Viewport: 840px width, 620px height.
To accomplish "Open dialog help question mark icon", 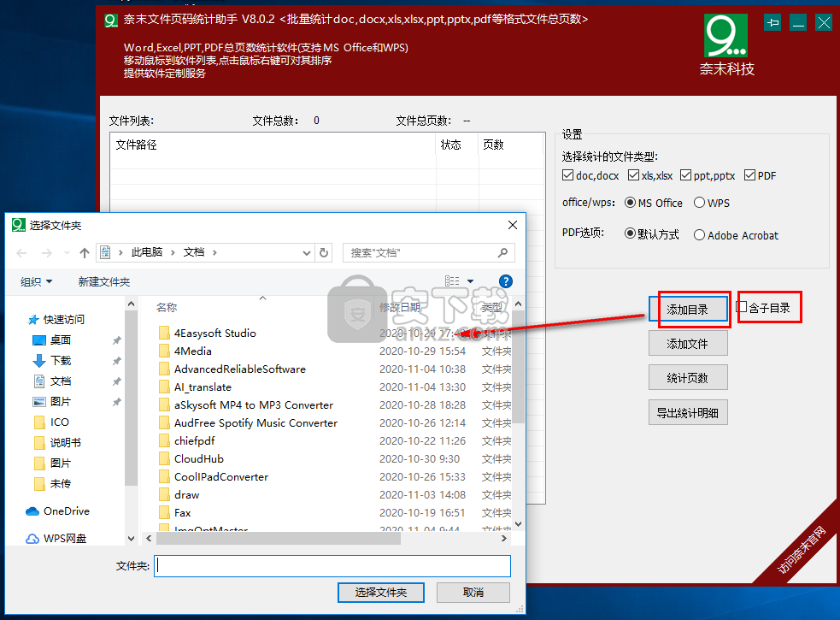I will coord(505,281).
